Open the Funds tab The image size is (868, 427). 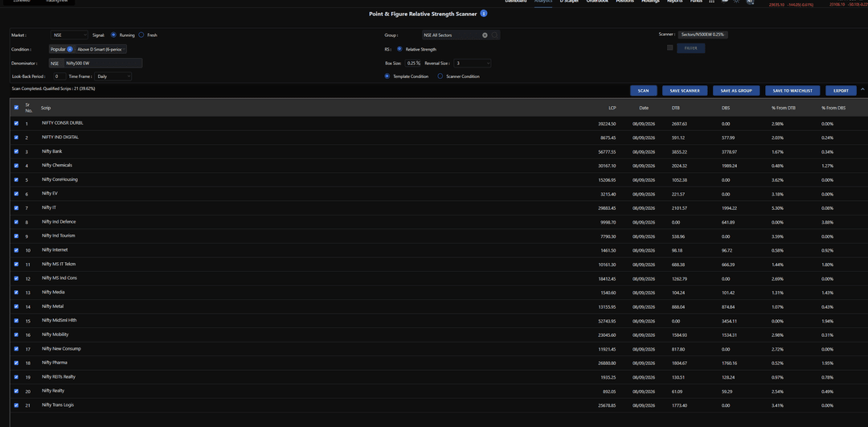click(696, 2)
